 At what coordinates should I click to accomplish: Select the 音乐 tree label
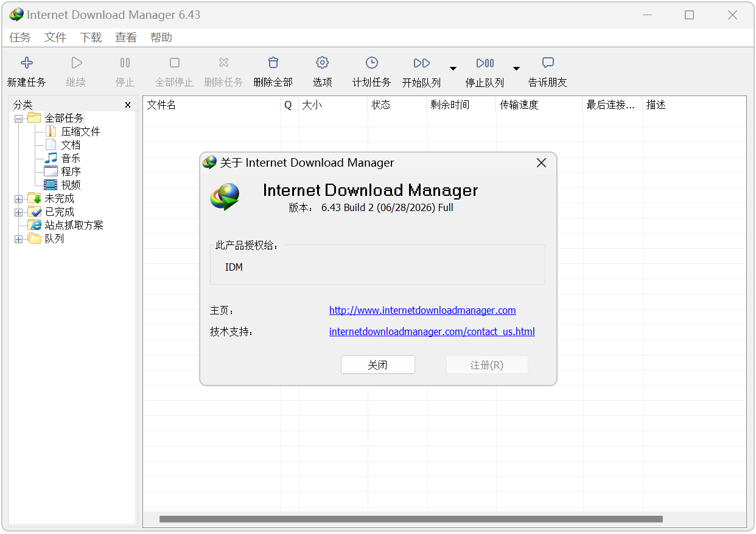tap(71, 158)
